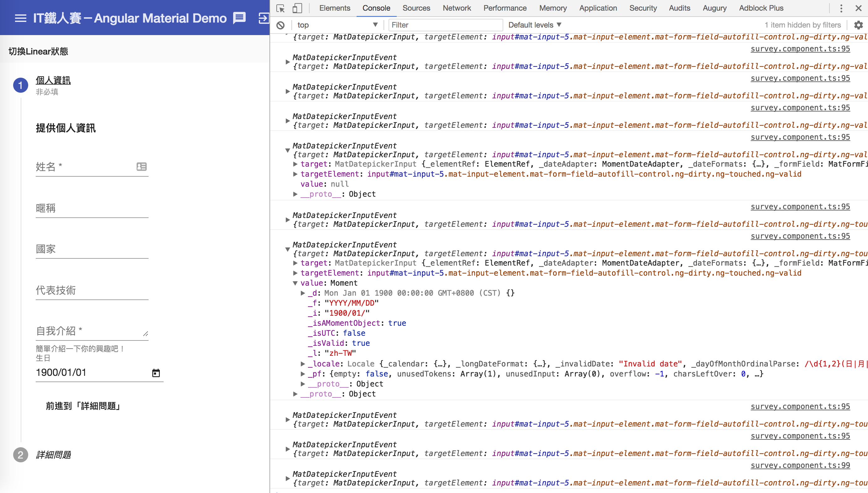Switch to the Elements tab
The width and height of the screenshot is (868, 493).
pyautogui.click(x=335, y=8)
